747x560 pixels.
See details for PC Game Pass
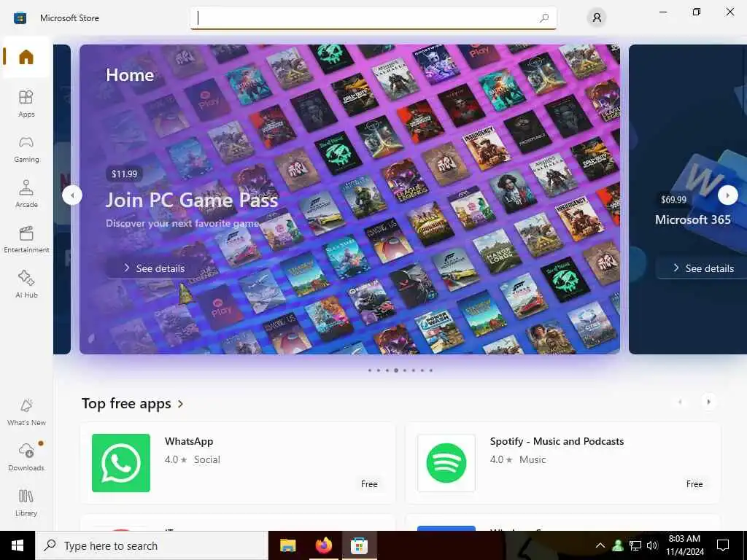155,268
